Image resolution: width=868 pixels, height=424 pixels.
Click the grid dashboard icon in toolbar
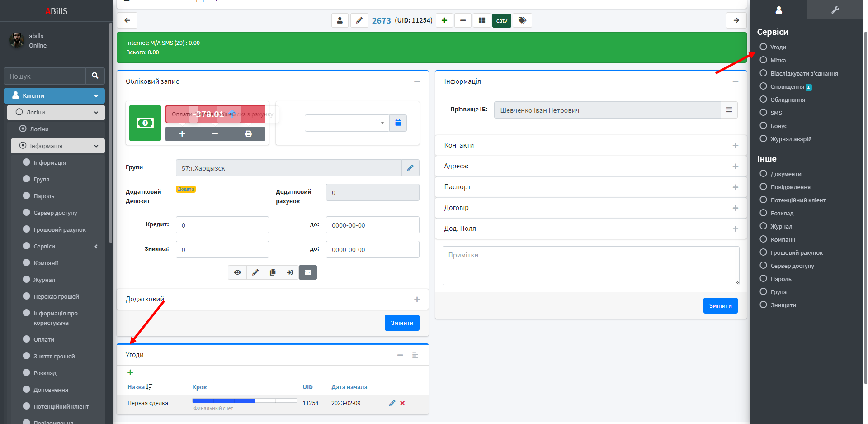click(482, 20)
